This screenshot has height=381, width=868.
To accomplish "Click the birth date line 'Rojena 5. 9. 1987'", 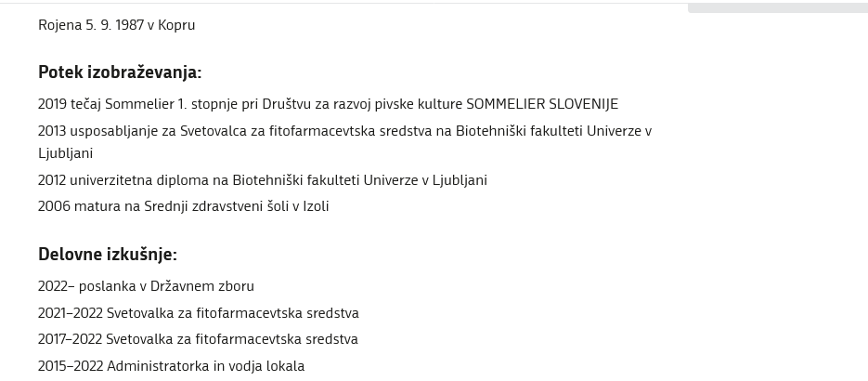I will [x=91, y=25].
